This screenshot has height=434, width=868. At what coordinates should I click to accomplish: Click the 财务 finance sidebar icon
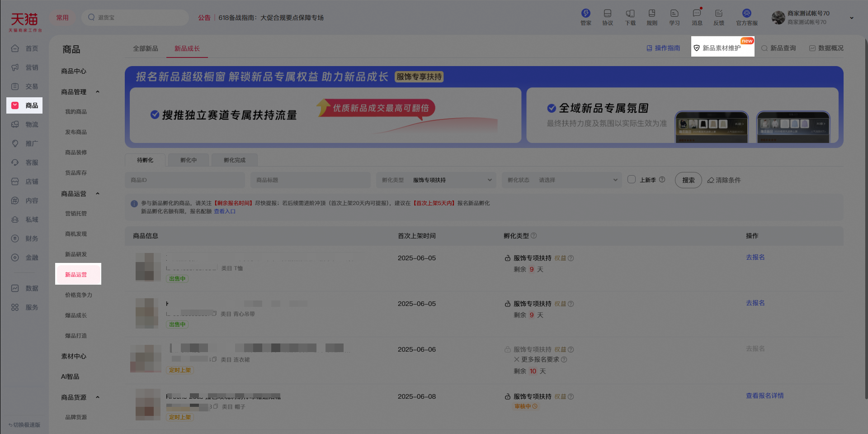15,238
